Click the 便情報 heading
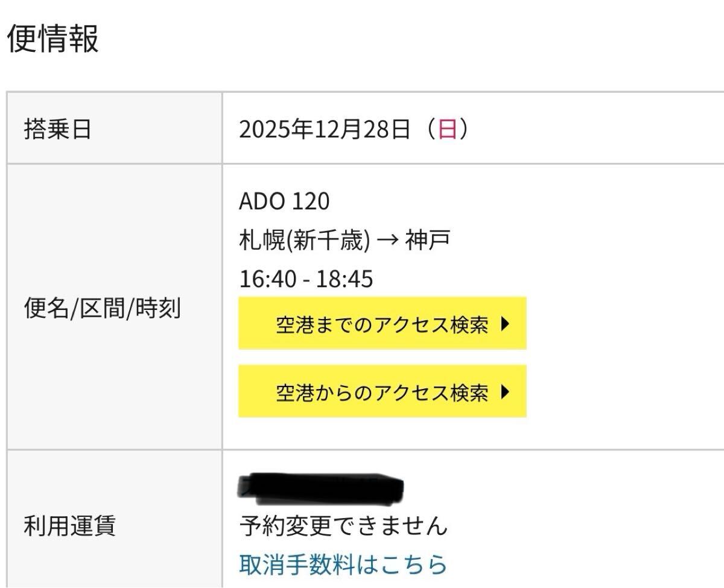724x588 pixels. [52, 40]
